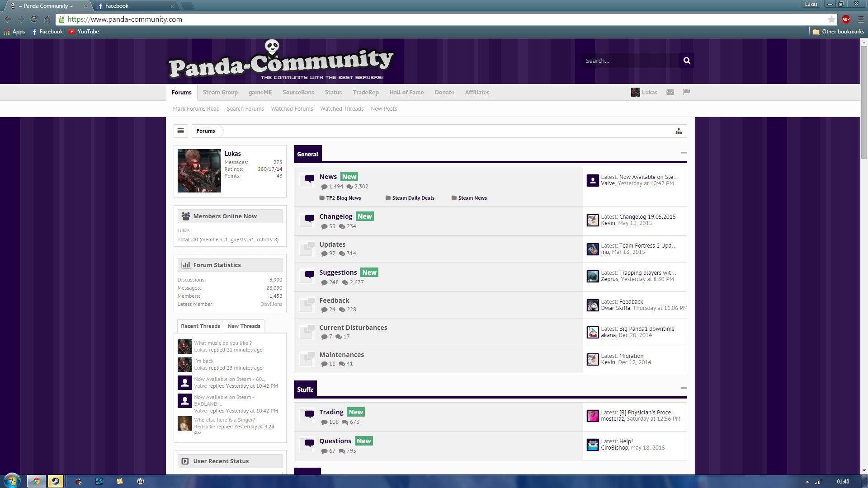Viewport: 868px width, 488px height.
Task: Bookmark page with star icon
Action: coord(831,19)
